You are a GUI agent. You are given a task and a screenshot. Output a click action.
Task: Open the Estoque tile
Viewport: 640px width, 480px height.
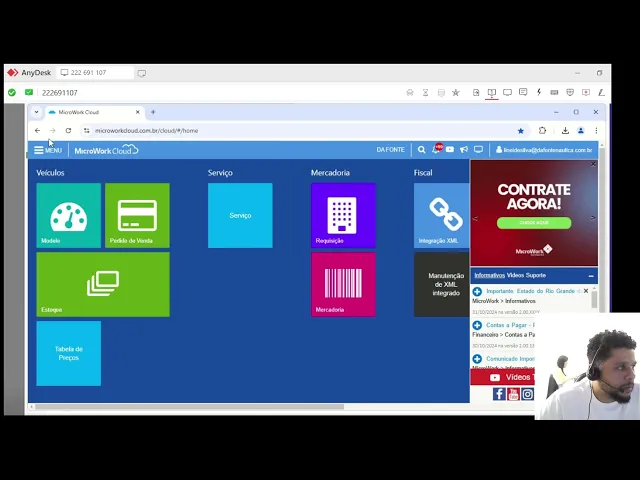[103, 284]
